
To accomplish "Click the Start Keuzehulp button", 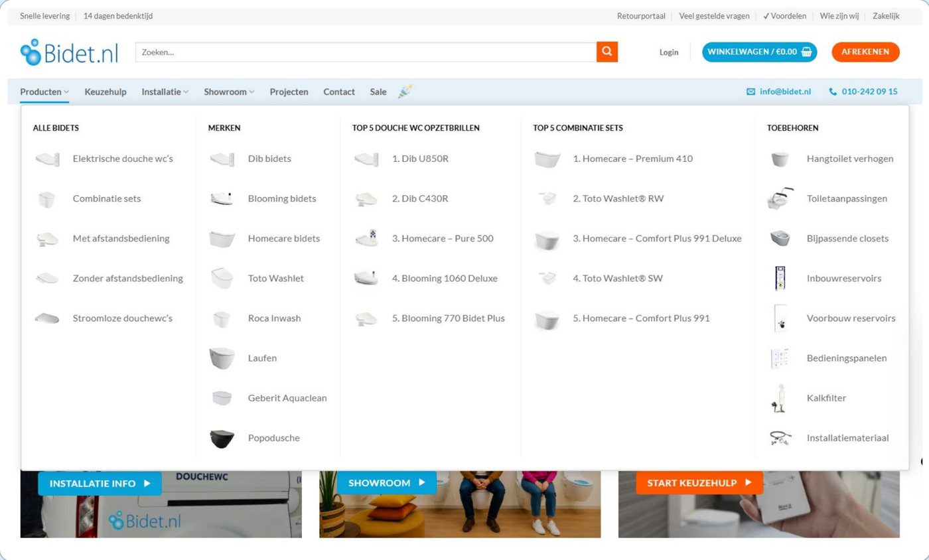I will pyautogui.click(x=699, y=483).
